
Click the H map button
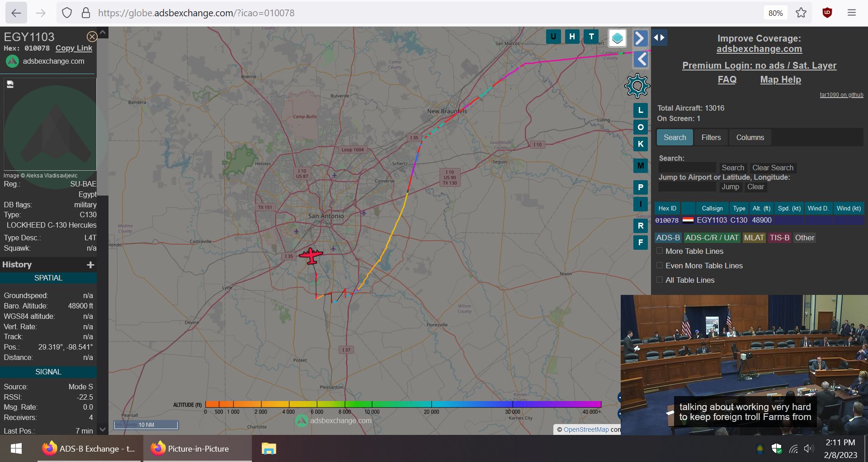pos(572,37)
